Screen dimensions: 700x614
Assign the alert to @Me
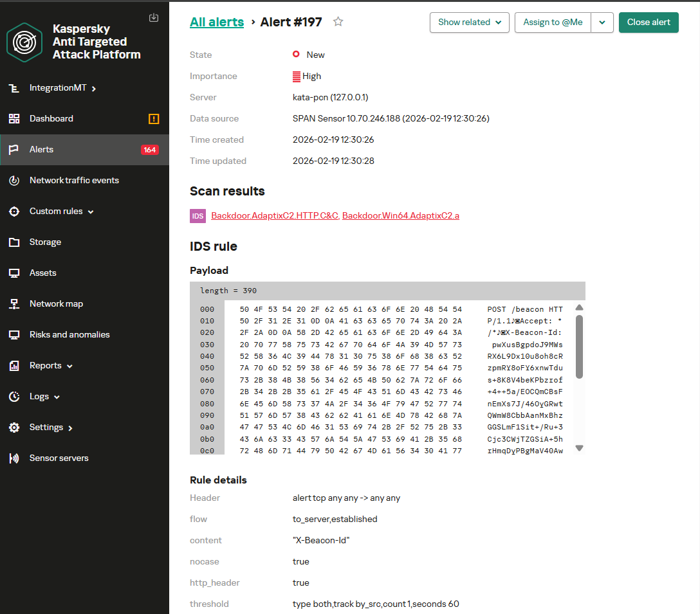pos(553,23)
